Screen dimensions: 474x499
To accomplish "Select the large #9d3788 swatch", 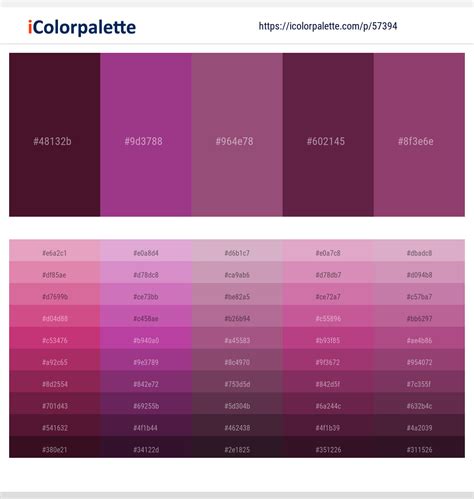I will [x=146, y=135].
